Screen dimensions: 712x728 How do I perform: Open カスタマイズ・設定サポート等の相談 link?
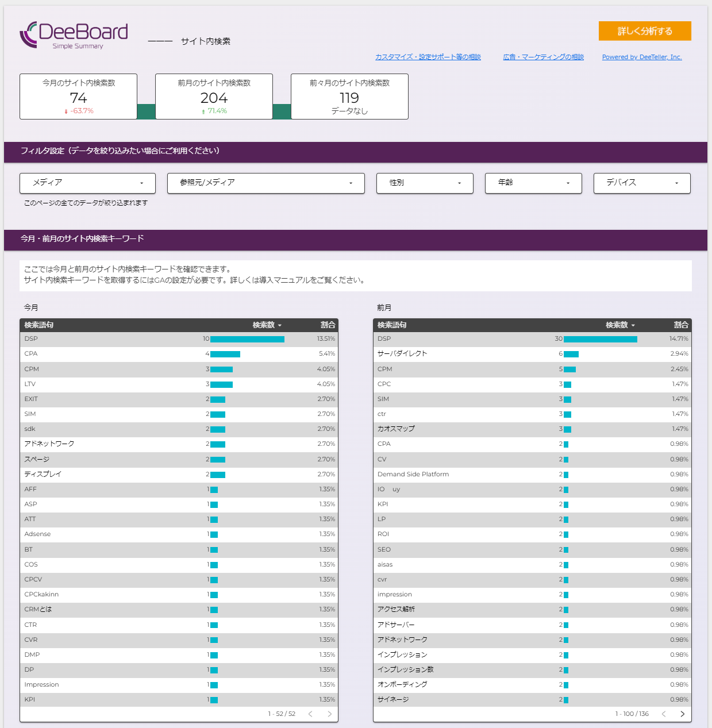pyautogui.click(x=428, y=57)
